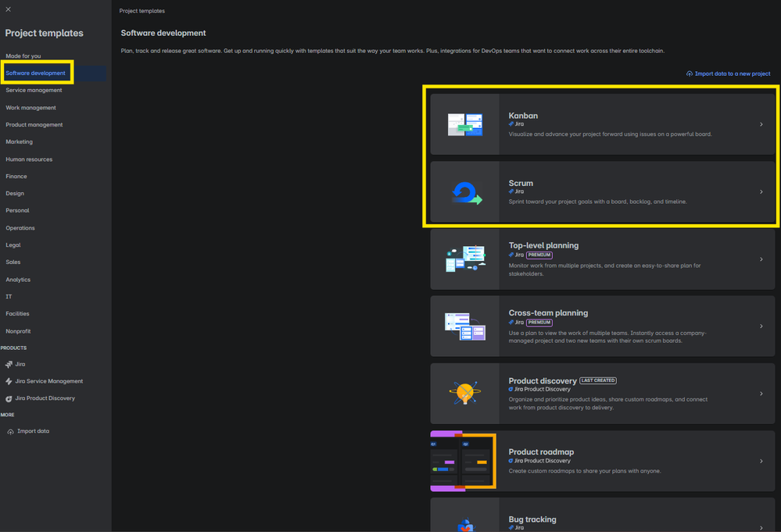This screenshot has height=532, width=781.
Task: Click small Jira logo under Kanban title
Action: 511,124
